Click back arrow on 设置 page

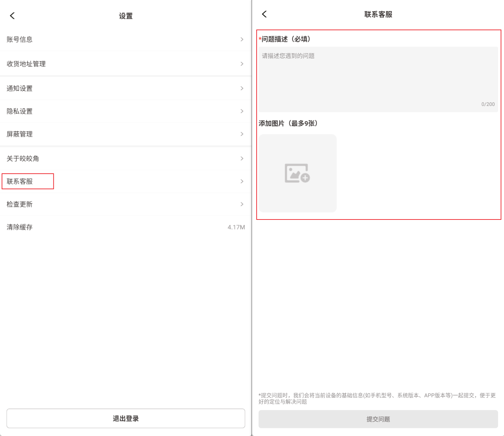12,16
